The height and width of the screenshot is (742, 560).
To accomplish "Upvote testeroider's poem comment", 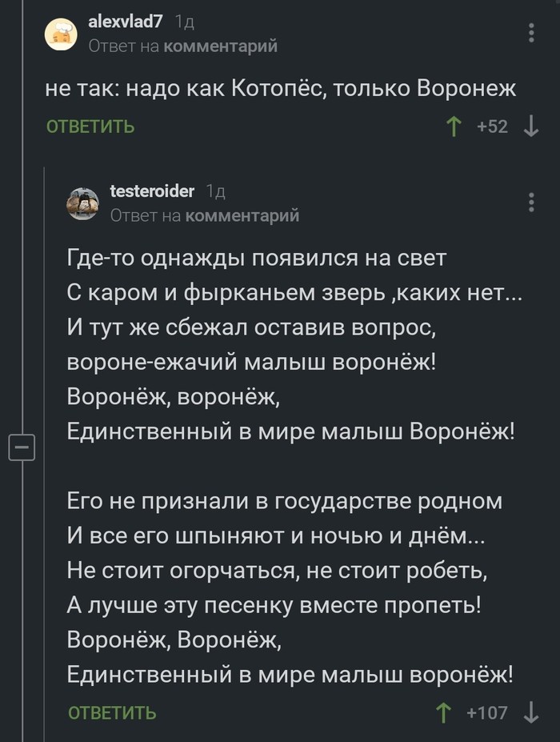I will click(442, 712).
